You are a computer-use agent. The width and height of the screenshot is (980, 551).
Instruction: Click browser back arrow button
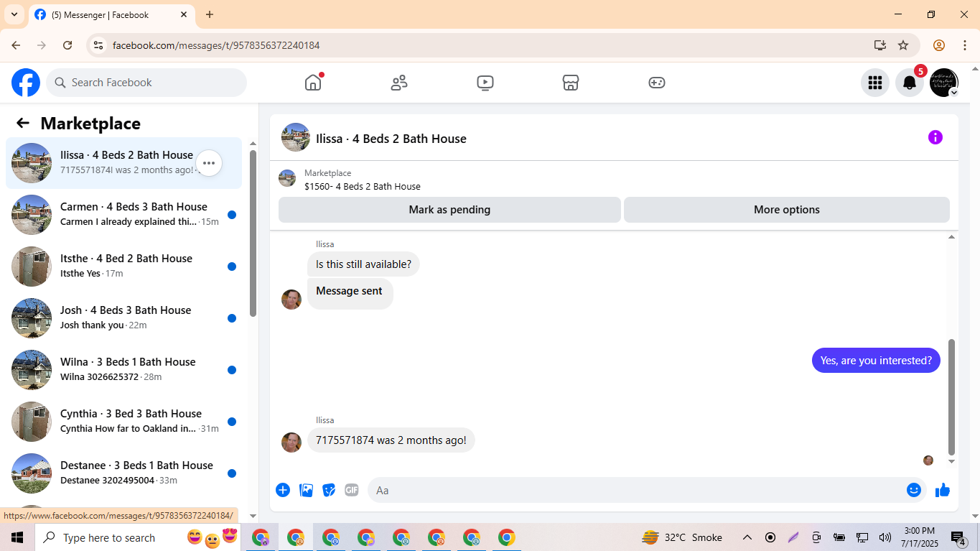point(16,45)
